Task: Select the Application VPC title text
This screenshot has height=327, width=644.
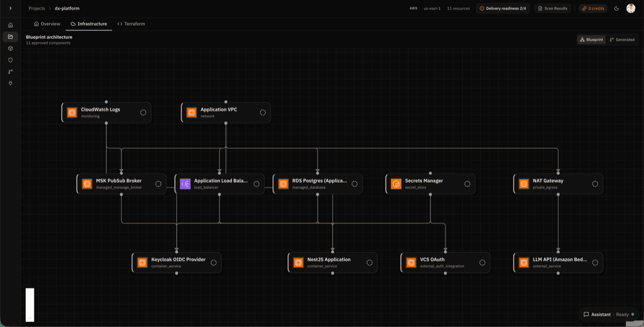Action: (218, 109)
